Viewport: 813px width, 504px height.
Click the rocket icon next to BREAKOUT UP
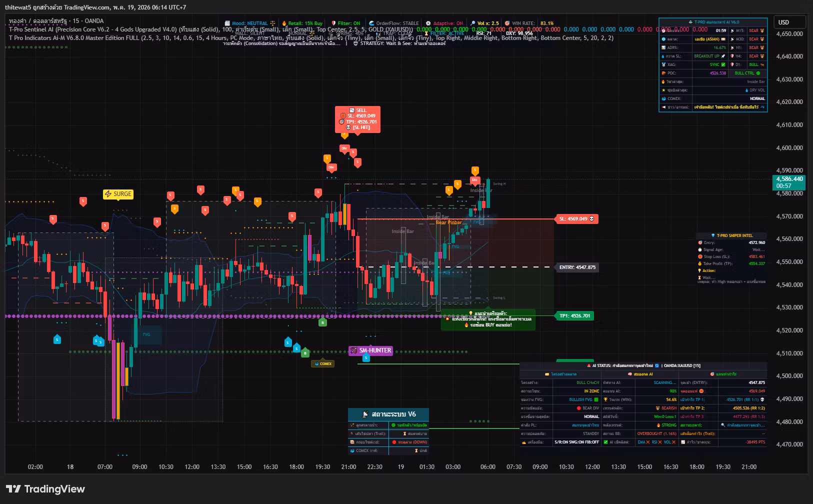[723, 56]
